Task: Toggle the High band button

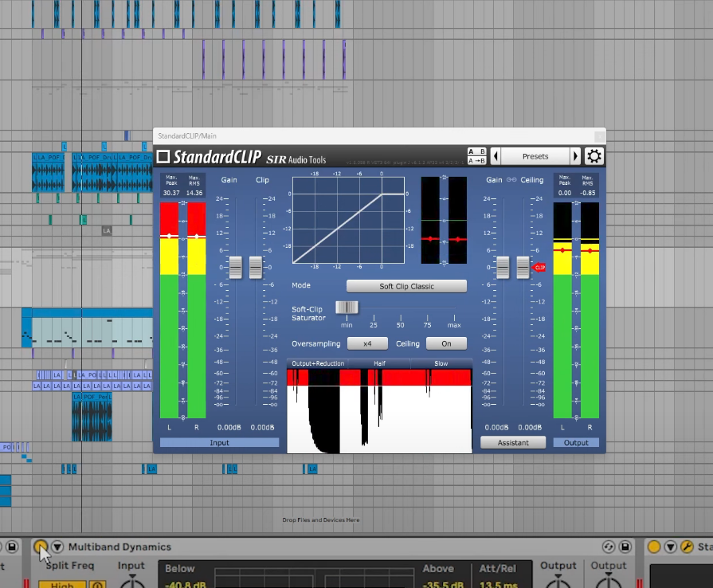Action: tap(62, 584)
